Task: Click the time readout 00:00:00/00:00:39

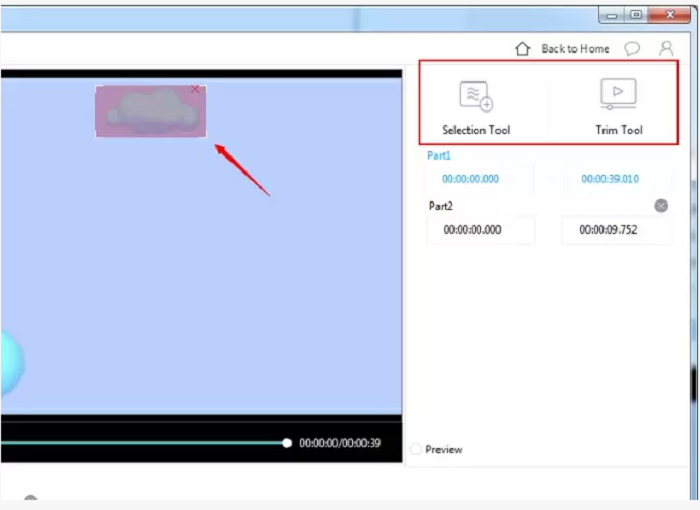Action: pyautogui.click(x=340, y=443)
